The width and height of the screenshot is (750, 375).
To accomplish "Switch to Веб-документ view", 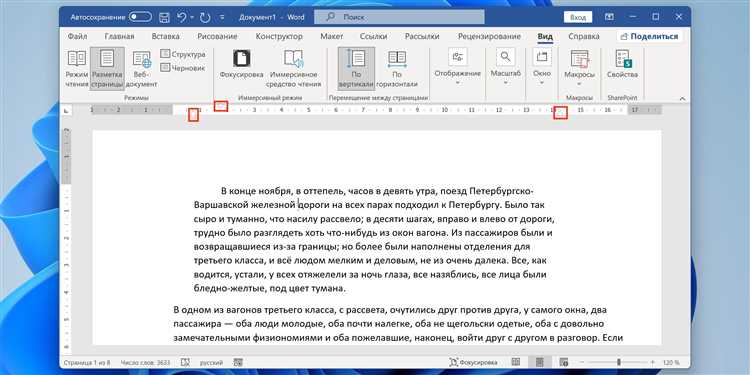I will [142, 69].
